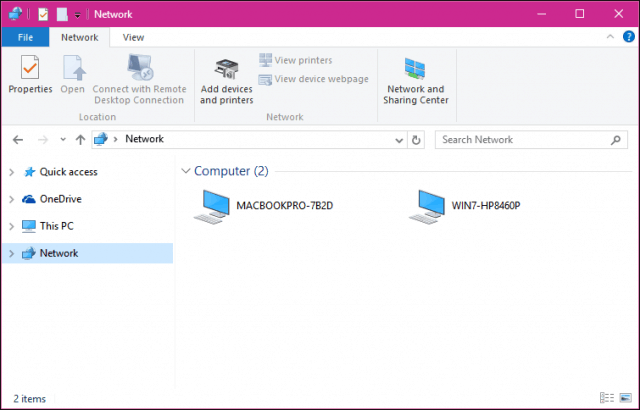Switch to Details view in status bar
Viewport: 640px width, 410px height.
coord(607,398)
